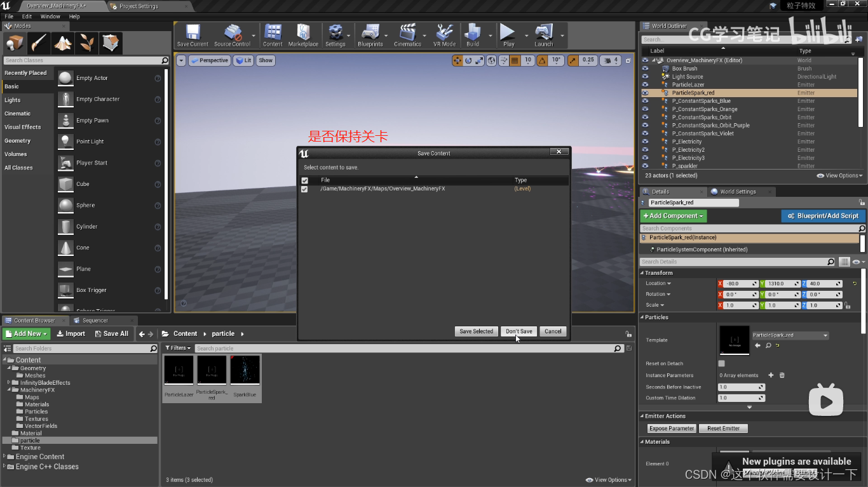
Task: Collapse the Transform section
Action: click(x=642, y=273)
